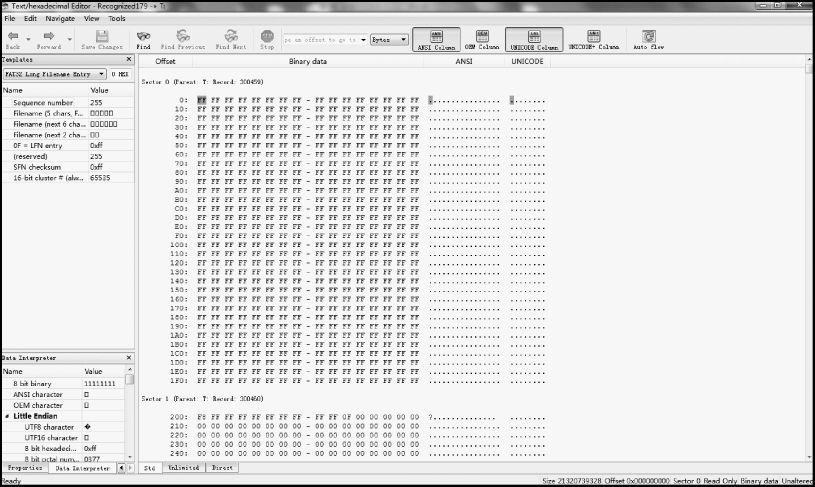Viewport: 815px width, 487px height.
Task: Open the offset field history dropdown
Action: click(x=363, y=40)
